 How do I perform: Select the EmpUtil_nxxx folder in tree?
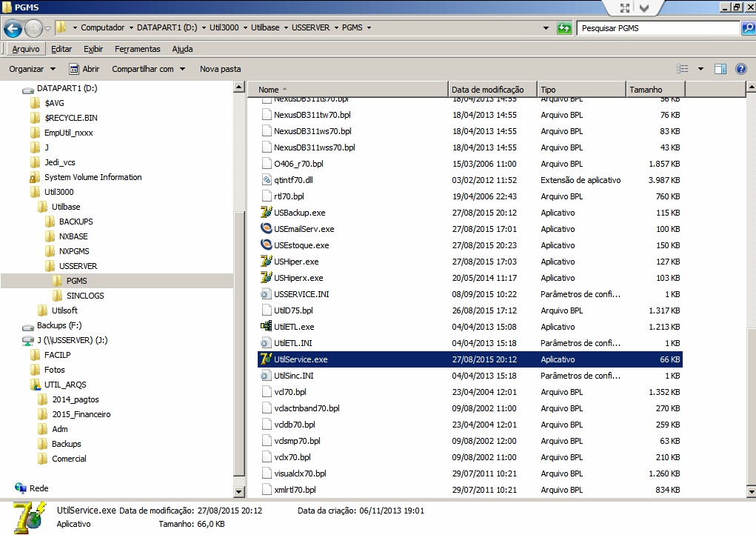pyautogui.click(x=69, y=133)
